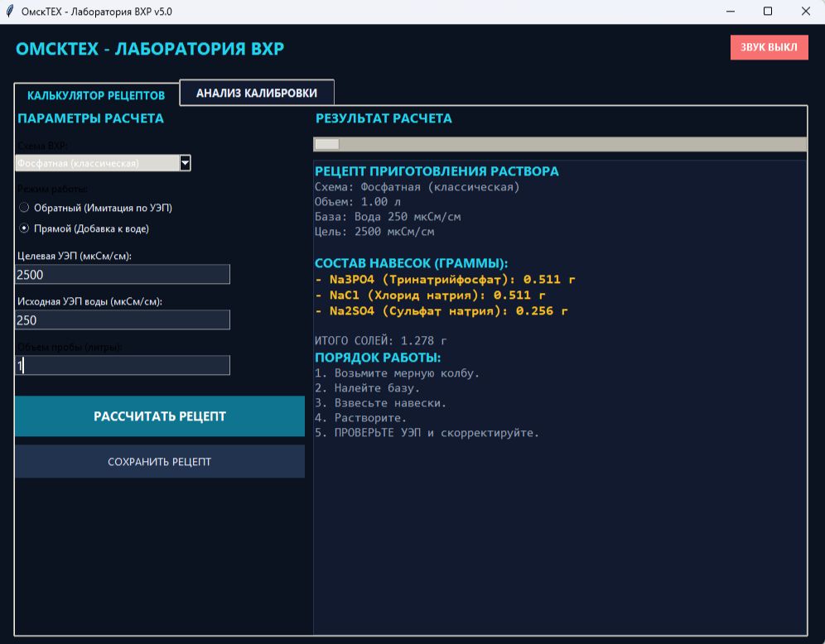
Task: Click step 5 ПРОВЕРЬТЕ УЭП и скорректируйте
Action: 427,433
